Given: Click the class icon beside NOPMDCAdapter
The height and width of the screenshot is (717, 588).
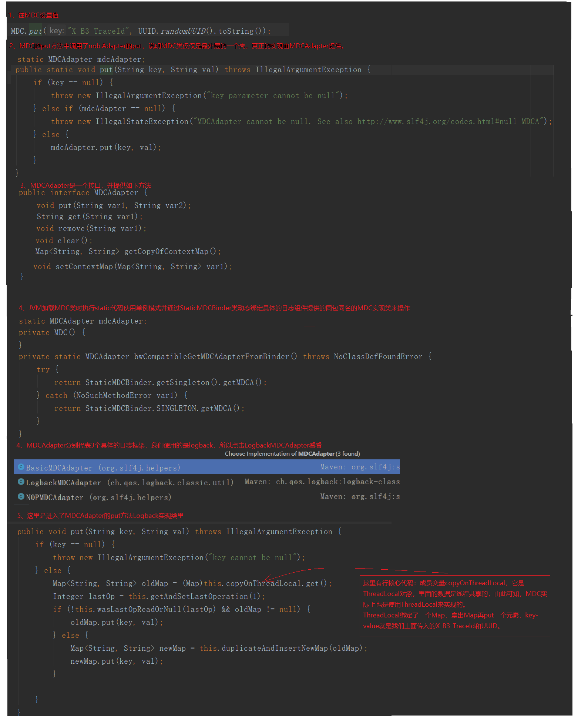Looking at the screenshot, I should [21, 497].
